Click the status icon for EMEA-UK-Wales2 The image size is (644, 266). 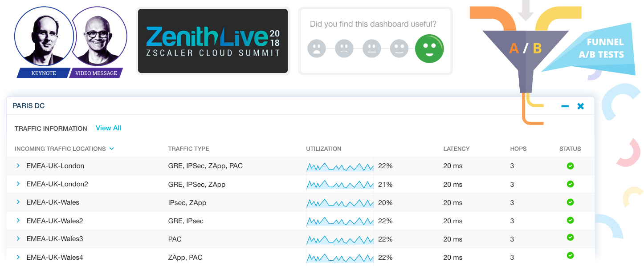pyautogui.click(x=570, y=220)
